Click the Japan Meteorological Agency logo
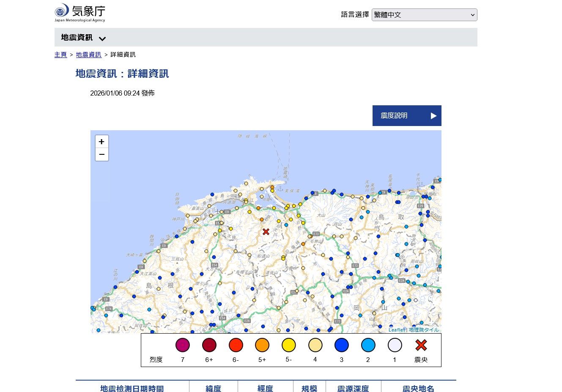Screen dimensions: 562x392 click(x=80, y=13)
